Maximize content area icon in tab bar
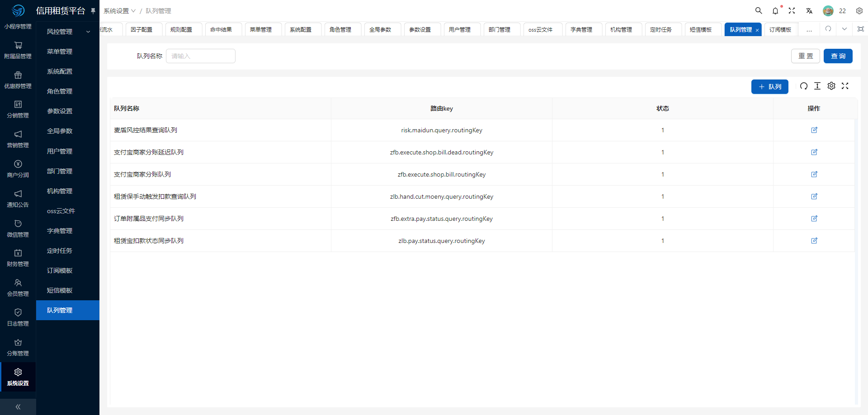The width and height of the screenshot is (868, 415). point(861,29)
